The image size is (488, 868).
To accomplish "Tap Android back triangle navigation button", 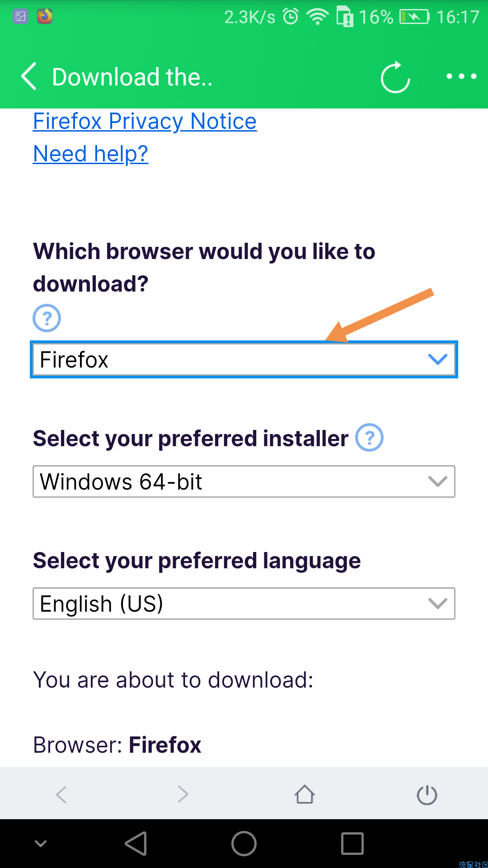I will 136,844.
